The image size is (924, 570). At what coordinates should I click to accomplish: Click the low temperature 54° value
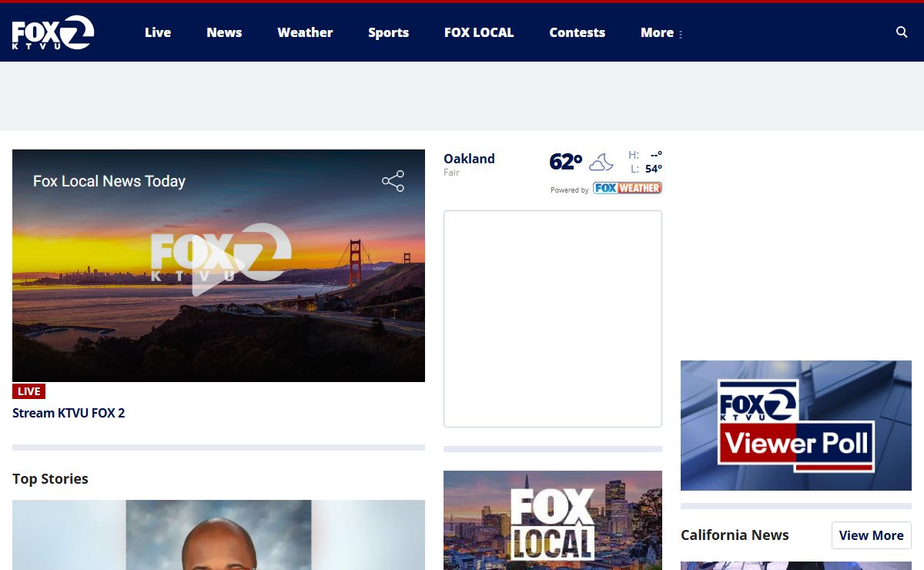coord(654,169)
